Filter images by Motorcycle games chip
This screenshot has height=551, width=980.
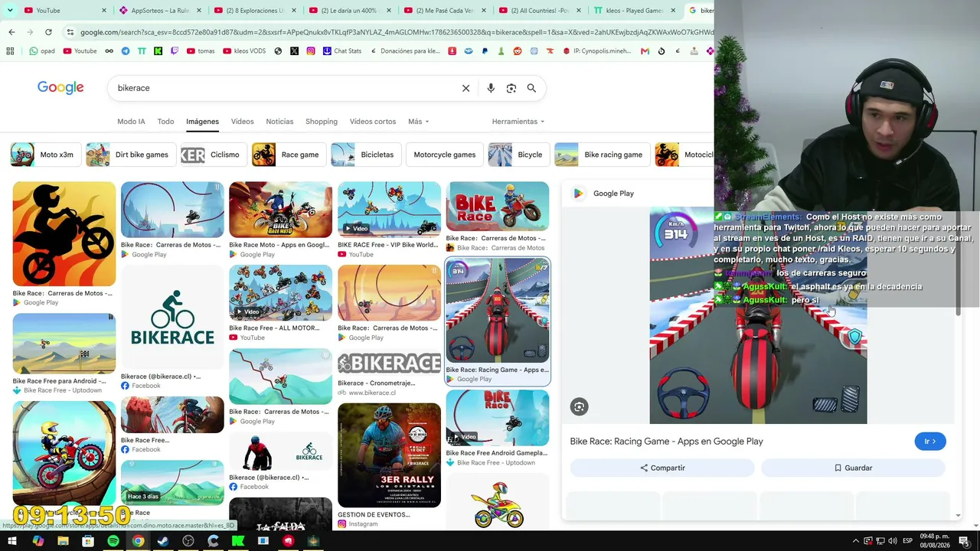click(x=444, y=155)
